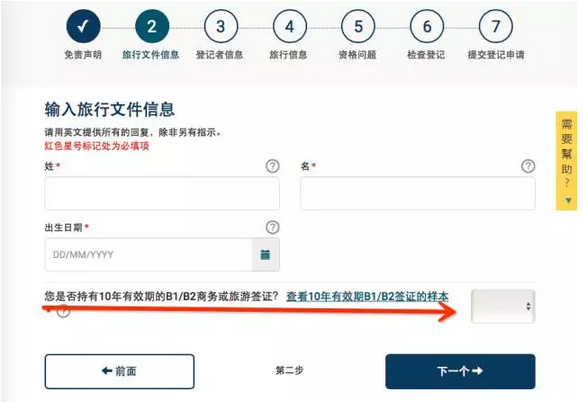Click the 下一个 next button
The image size is (583, 402).
tap(460, 371)
